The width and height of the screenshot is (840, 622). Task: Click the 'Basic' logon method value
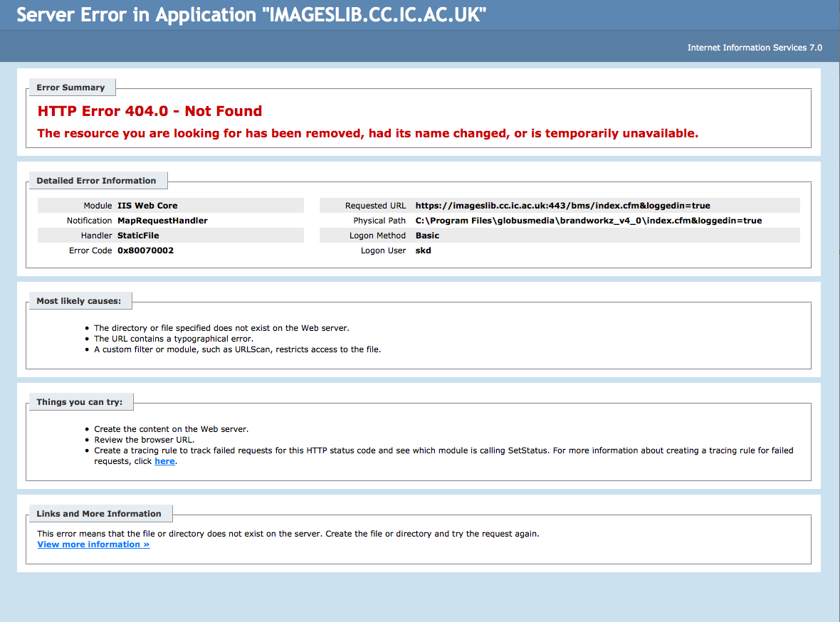coord(427,236)
